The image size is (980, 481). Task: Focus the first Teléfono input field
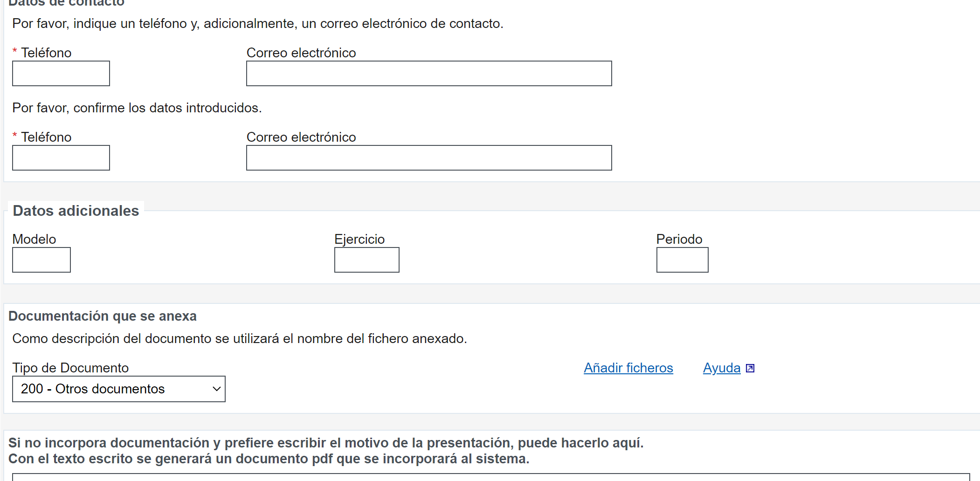tap(61, 74)
